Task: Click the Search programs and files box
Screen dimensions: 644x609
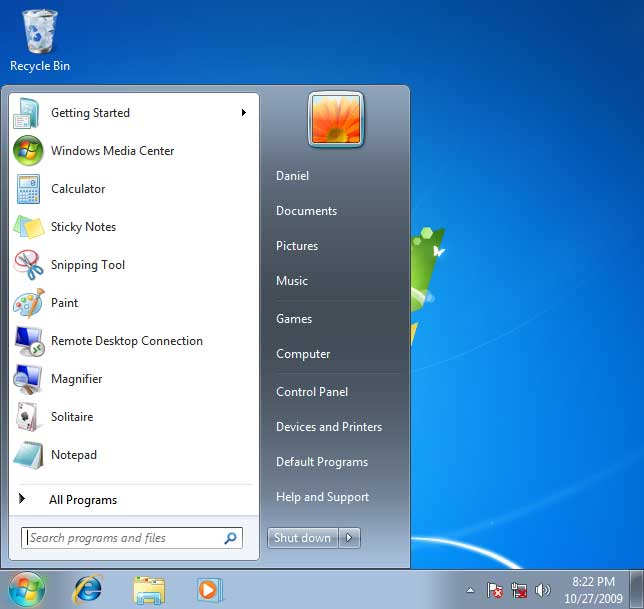Action: pos(132,538)
